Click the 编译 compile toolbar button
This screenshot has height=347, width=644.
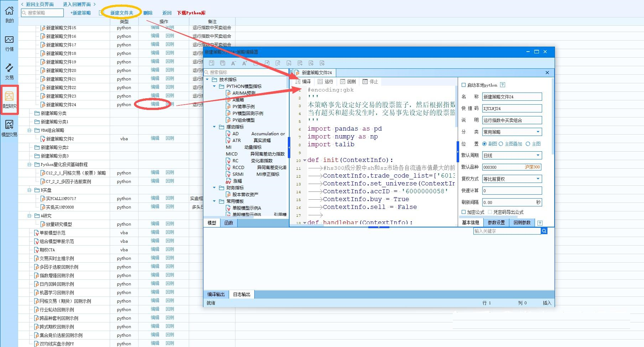303,82
